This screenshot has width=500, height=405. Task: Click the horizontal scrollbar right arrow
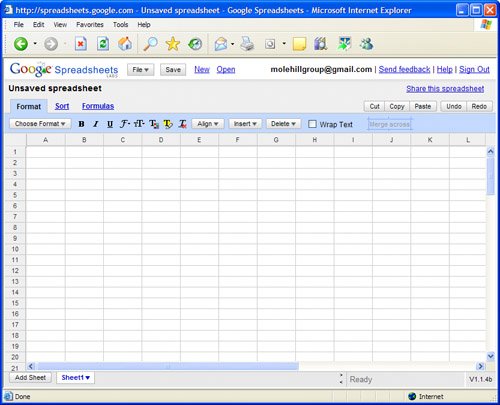(x=480, y=366)
